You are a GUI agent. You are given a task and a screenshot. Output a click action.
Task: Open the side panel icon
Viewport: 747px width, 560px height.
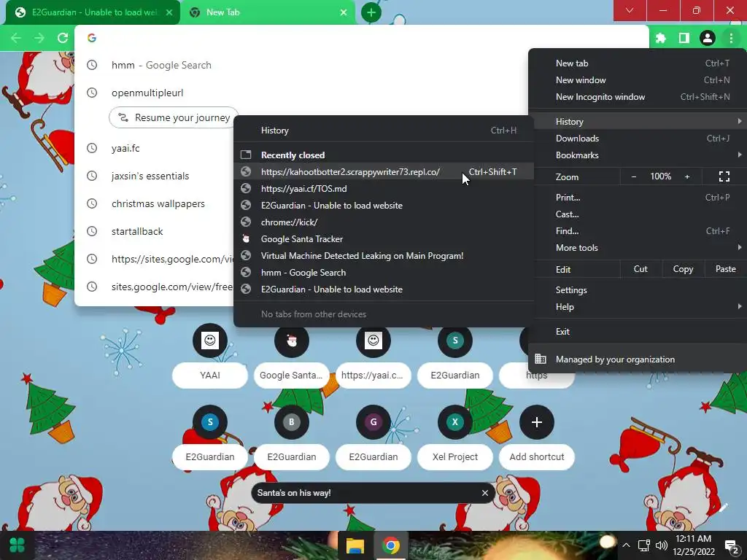684,38
